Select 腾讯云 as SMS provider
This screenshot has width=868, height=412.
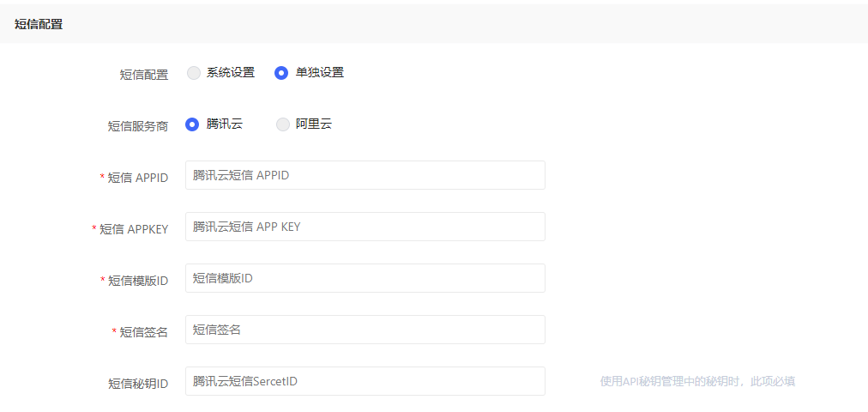tap(192, 124)
